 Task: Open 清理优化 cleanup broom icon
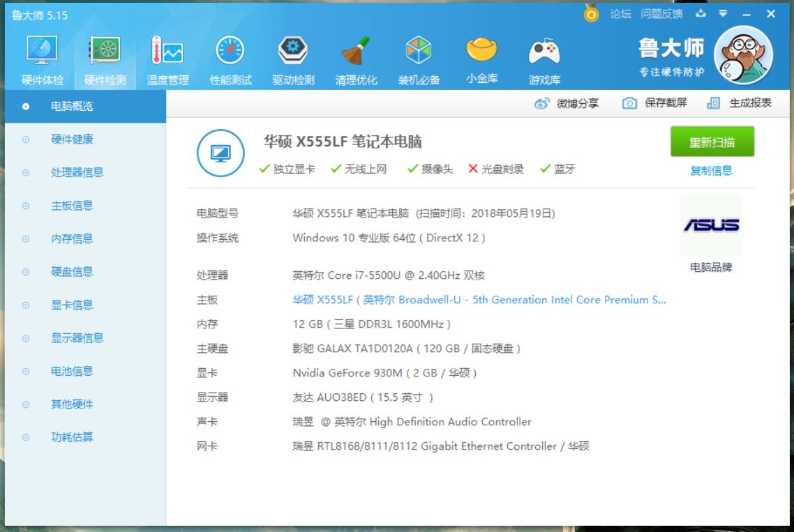(x=356, y=51)
